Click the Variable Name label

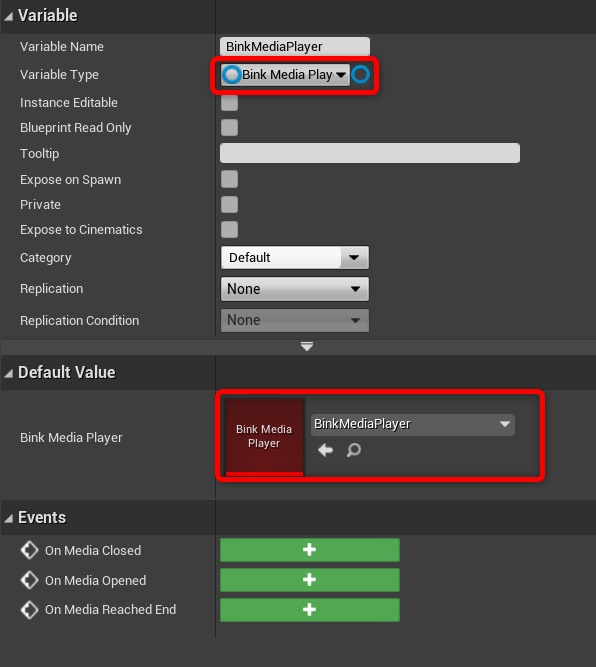coord(62,46)
